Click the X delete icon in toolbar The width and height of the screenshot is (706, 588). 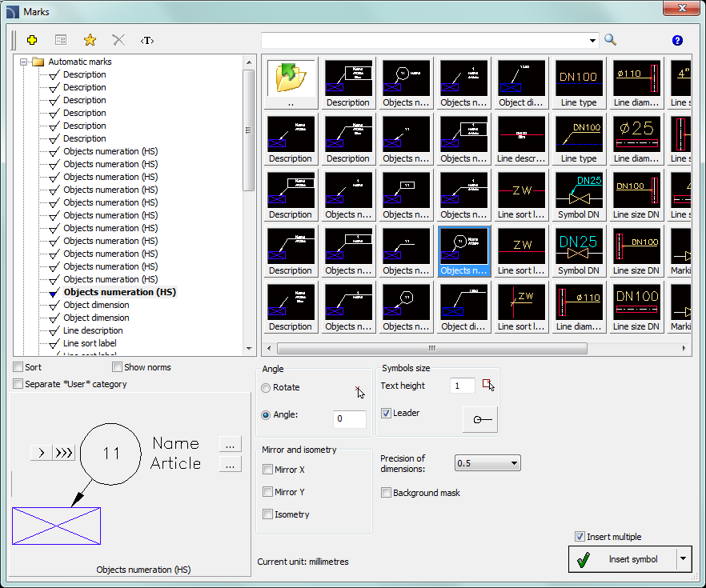coord(118,40)
